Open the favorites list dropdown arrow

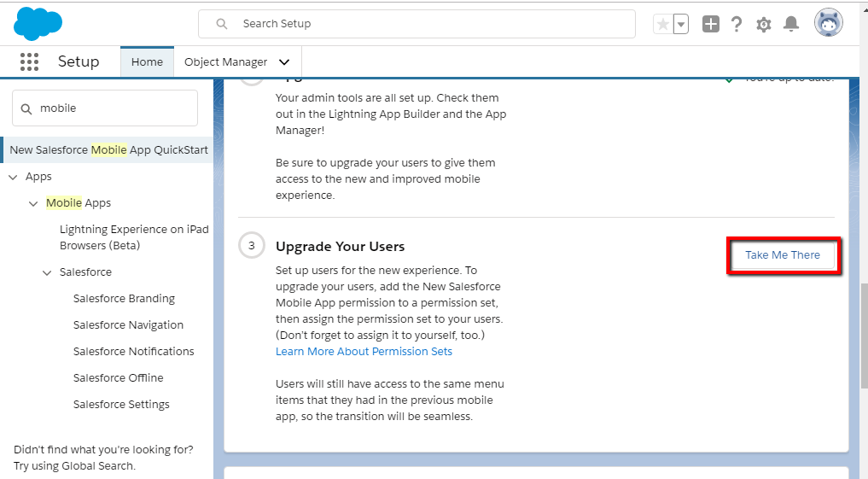pyautogui.click(x=681, y=25)
